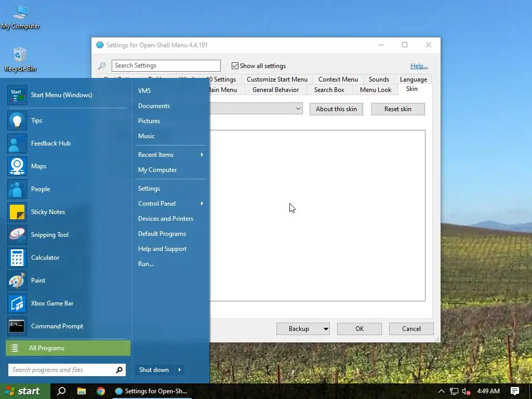Confirm settings with OK button
The width and height of the screenshot is (532, 399).
[x=360, y=329]
